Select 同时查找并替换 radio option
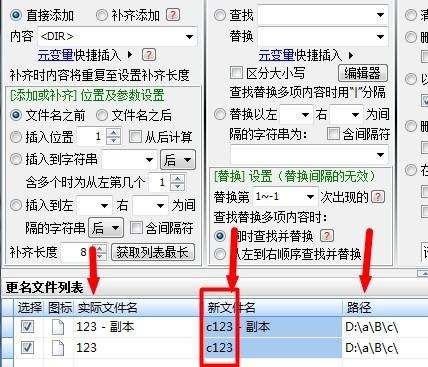 (x=220, y=236)
